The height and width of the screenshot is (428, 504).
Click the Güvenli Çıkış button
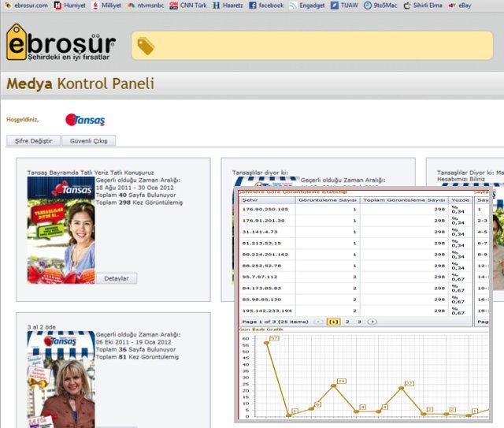[89, 140]
